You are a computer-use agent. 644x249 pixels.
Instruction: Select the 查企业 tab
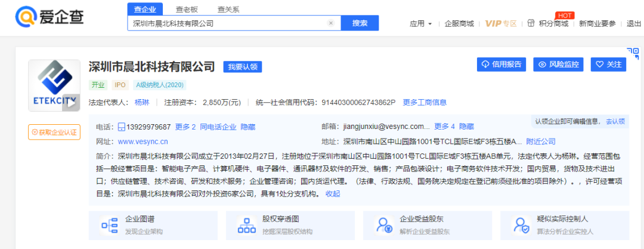coord(145,10)
